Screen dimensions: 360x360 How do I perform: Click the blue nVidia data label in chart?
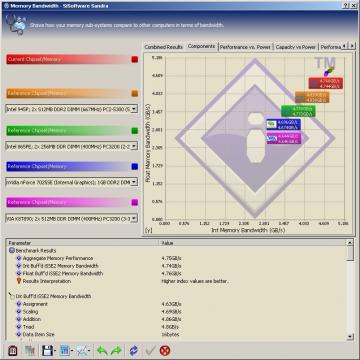[x=284, y=124]
